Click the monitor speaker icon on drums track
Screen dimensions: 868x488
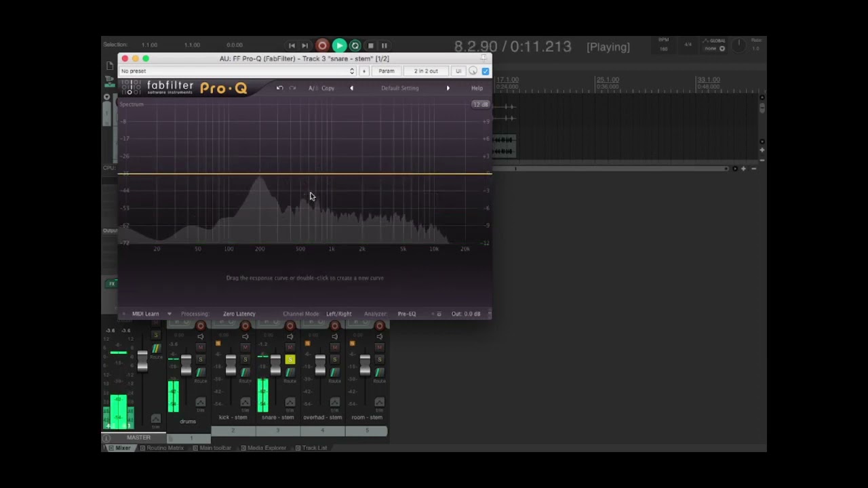click(x=200, y=337)
